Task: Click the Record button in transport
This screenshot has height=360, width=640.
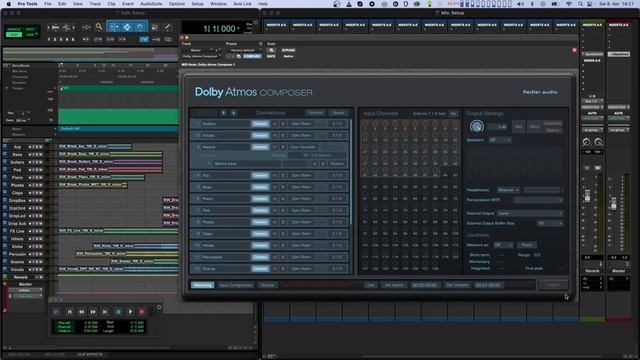Action: pyautogui.click(x=142, y=311)
